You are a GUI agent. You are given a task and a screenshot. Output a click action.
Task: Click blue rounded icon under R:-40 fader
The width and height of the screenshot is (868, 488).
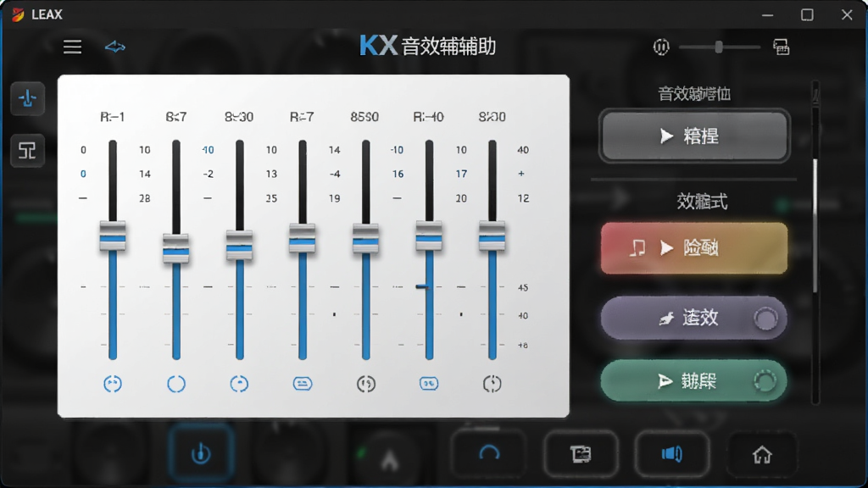pos(429,384)
